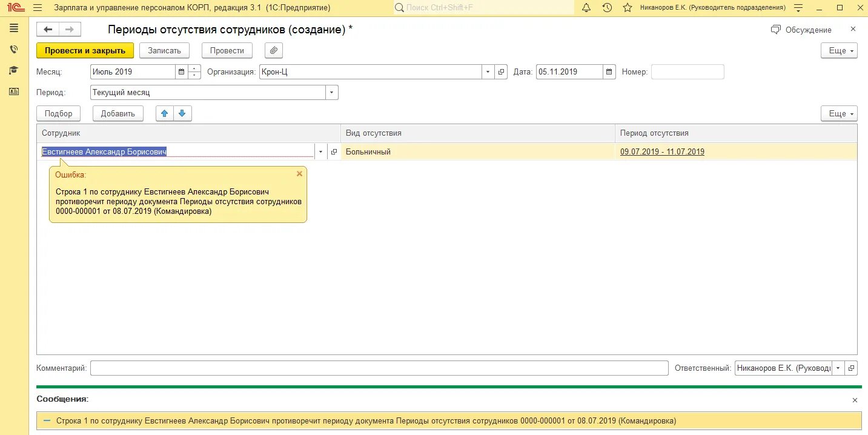This screenshot has height=435, width=868.
Task: Expand the Период dropdown list
Action: [x=332, y=93]
